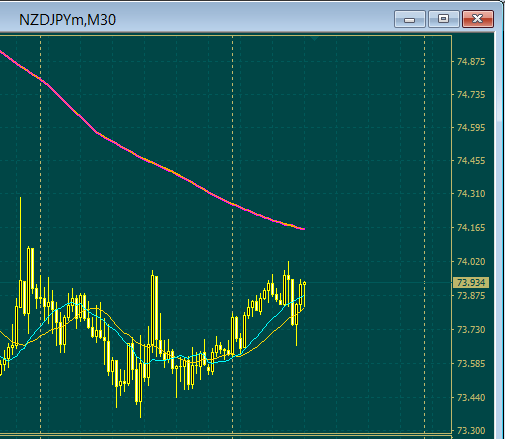Minimize the NZDJPYm chart window
The image size is (505, 439).
pos(410,19)
